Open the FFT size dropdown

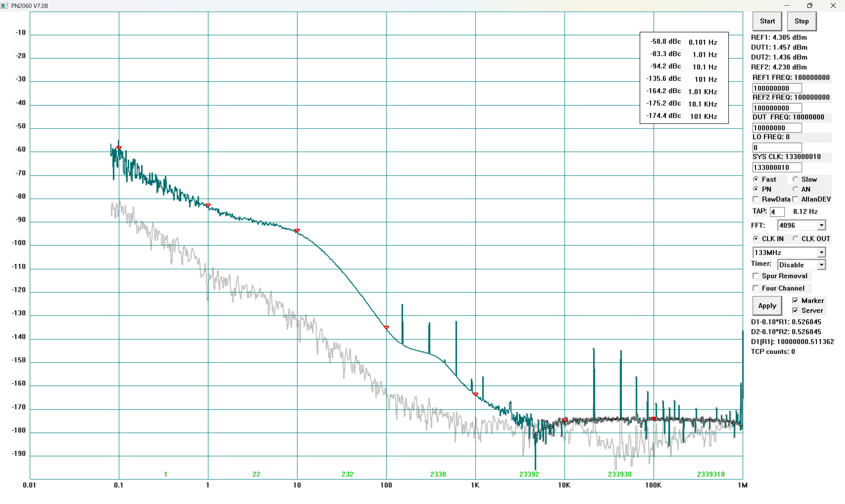(821, 225)
